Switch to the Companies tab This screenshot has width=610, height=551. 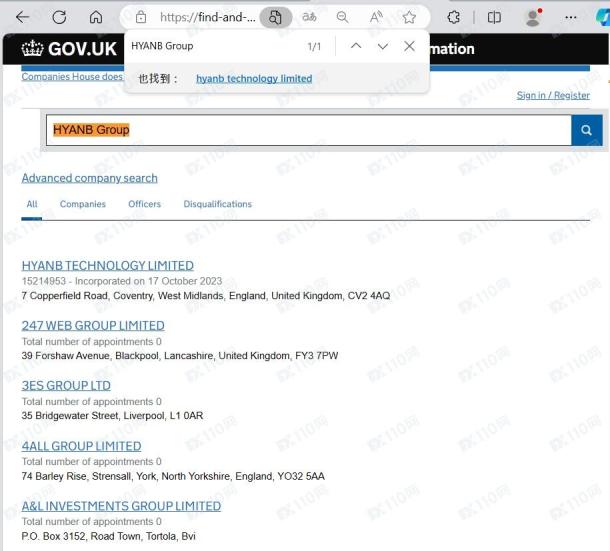pyautogui.click(x=83, y=204)
